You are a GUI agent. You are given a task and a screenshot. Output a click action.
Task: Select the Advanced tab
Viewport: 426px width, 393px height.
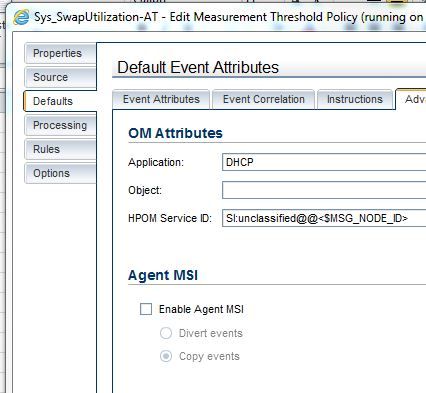[x=411, y=99]
